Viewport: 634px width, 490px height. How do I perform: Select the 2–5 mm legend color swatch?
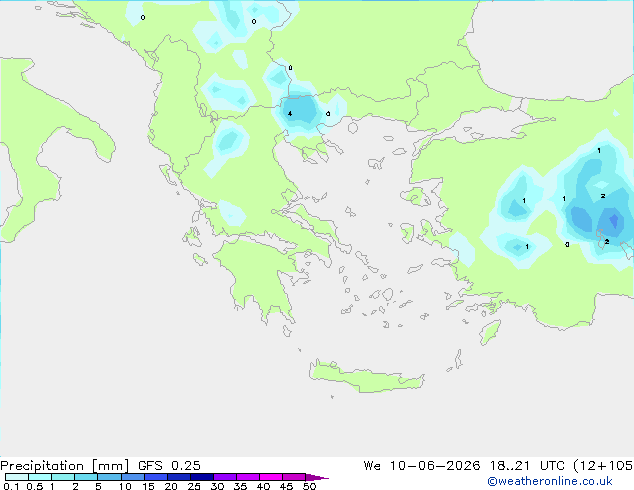pos(86,477)
